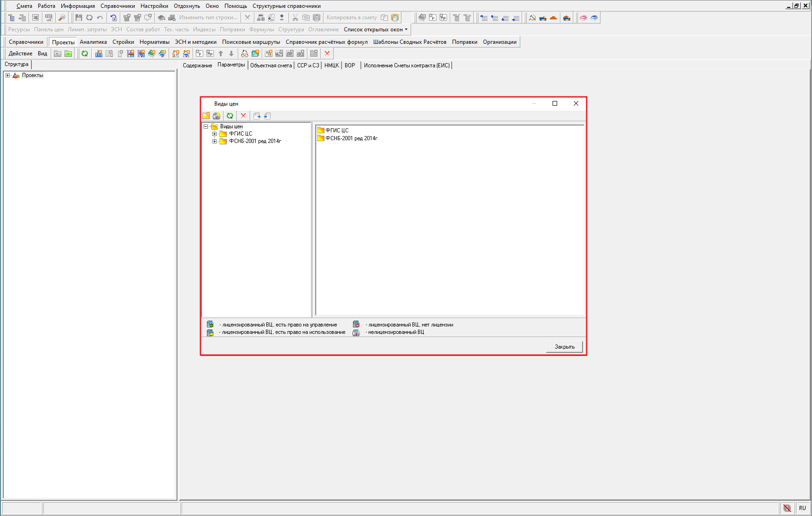This screenshot has width=812, height=516.
Task: Click the red X icon in projects toolbar
Action: (x=327, y=53)
